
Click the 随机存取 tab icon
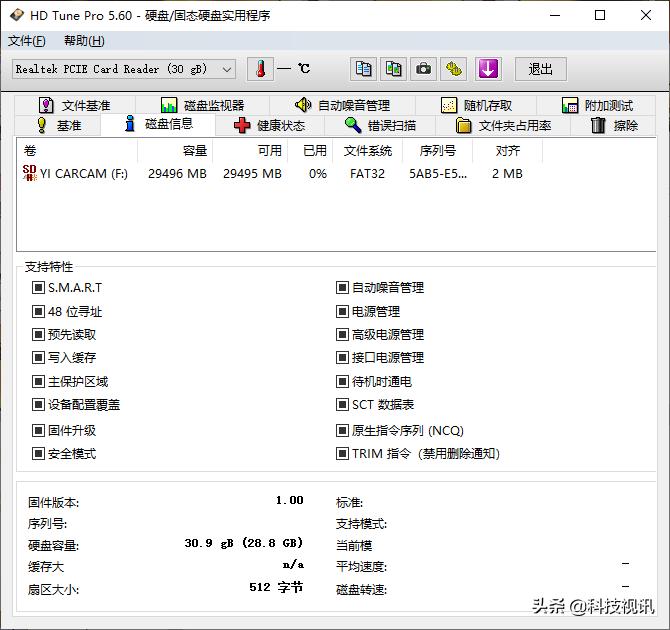(449, 105)
